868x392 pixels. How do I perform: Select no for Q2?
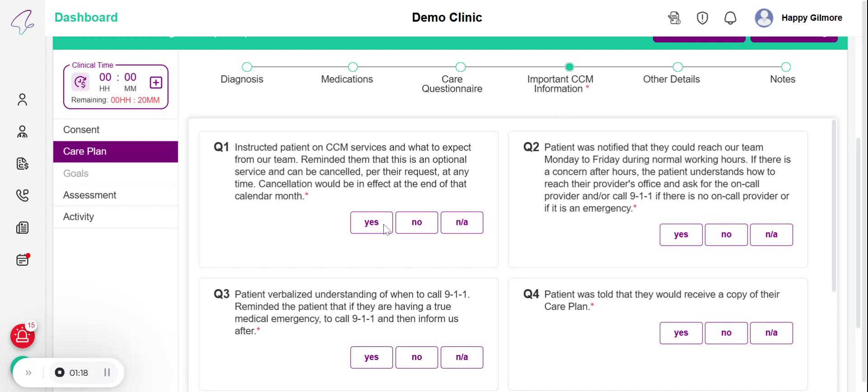726,235
